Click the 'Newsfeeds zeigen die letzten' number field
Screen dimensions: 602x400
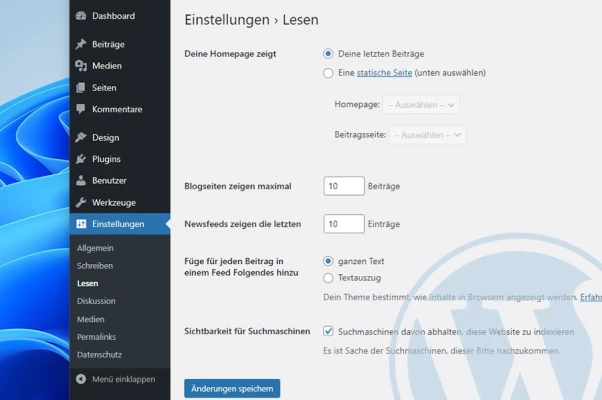point(344,224)
